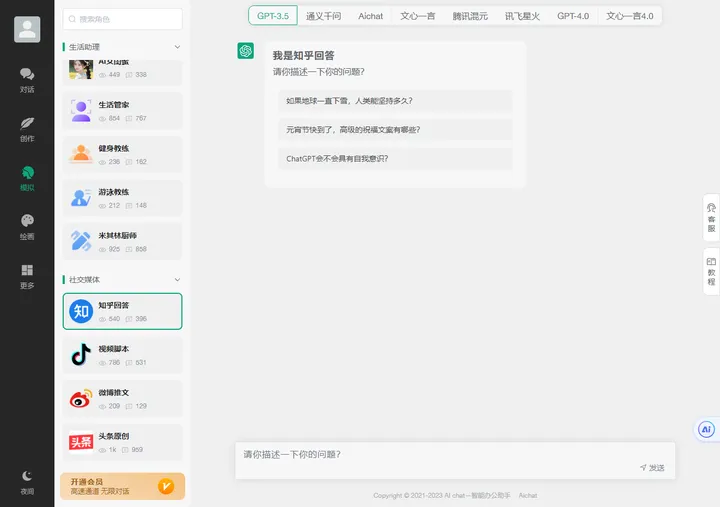Switch to the 讯飞星火 model tab
This screenshot has height=507, width=720.
coord(522,16)
